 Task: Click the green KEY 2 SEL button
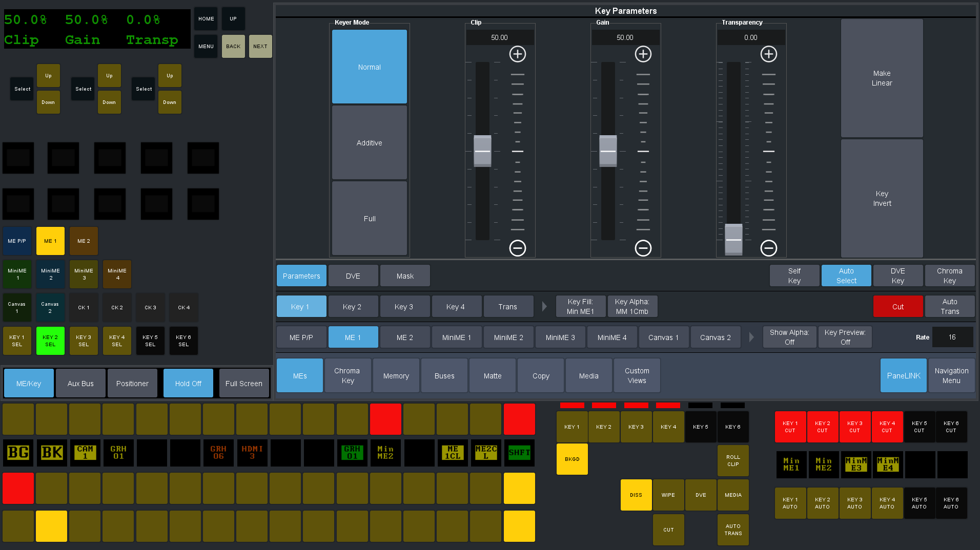(50, 341)
